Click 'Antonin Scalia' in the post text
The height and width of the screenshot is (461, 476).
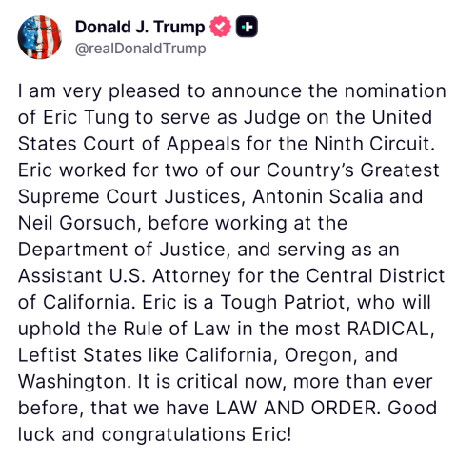coord(318,196)
